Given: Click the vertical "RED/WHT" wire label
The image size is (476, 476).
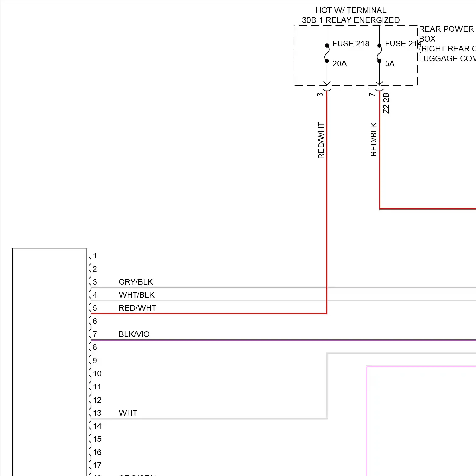Looking at the screenshot, I should [x=321, y=141].
